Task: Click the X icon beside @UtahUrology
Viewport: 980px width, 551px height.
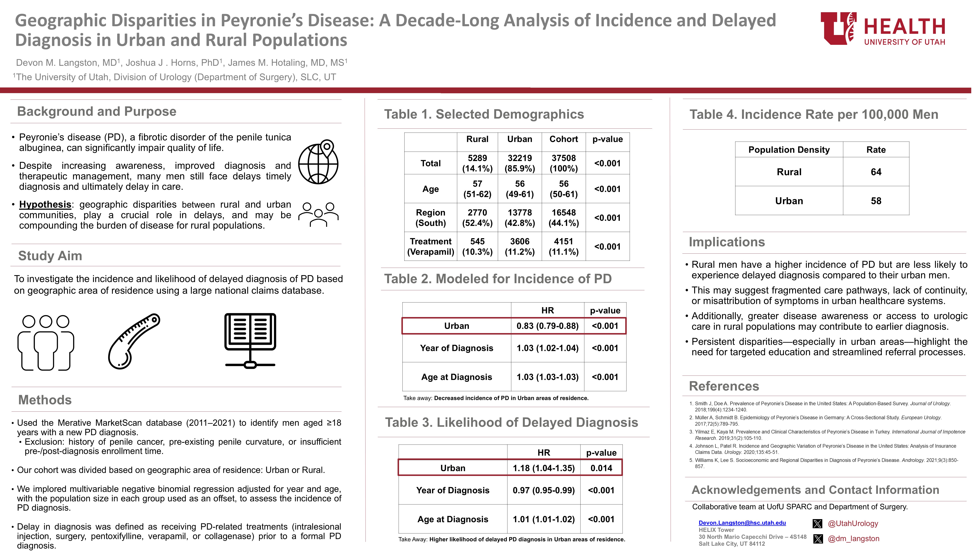Action: [817, 524]
